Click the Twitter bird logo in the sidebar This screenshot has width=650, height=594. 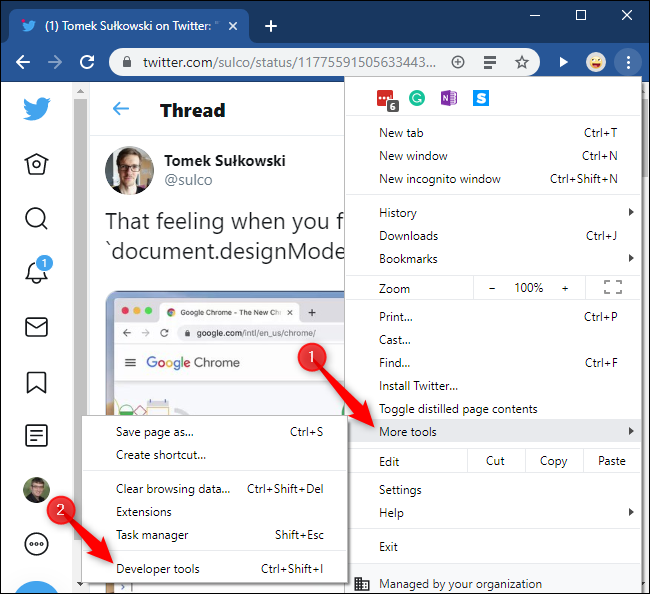[x=36, y=109]
